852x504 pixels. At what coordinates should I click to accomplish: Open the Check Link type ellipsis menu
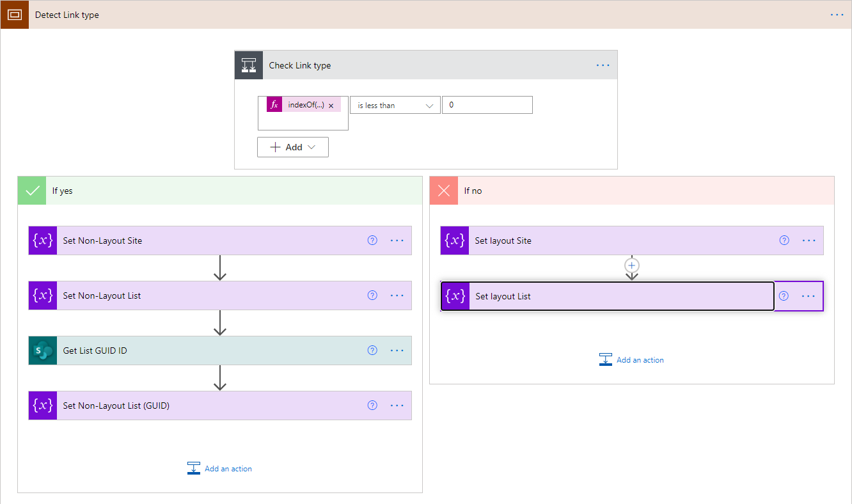coord(603,65)
